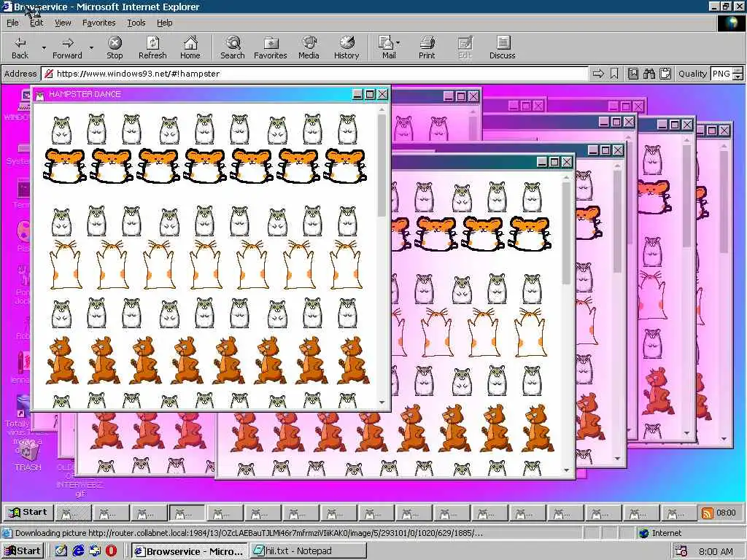Launch Internet Explorer from quick launch

[x=78, y=551]
